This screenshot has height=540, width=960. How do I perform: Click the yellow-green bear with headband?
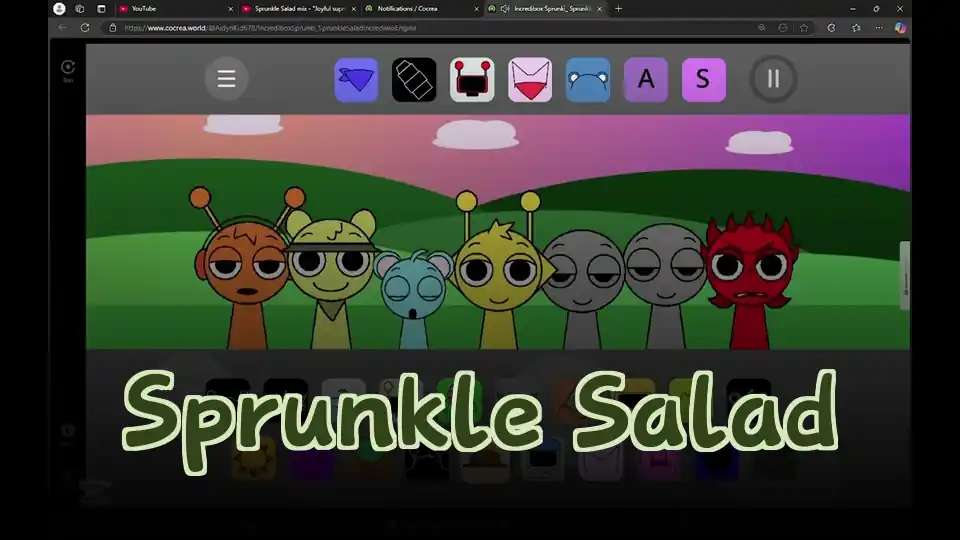[331, 279]
